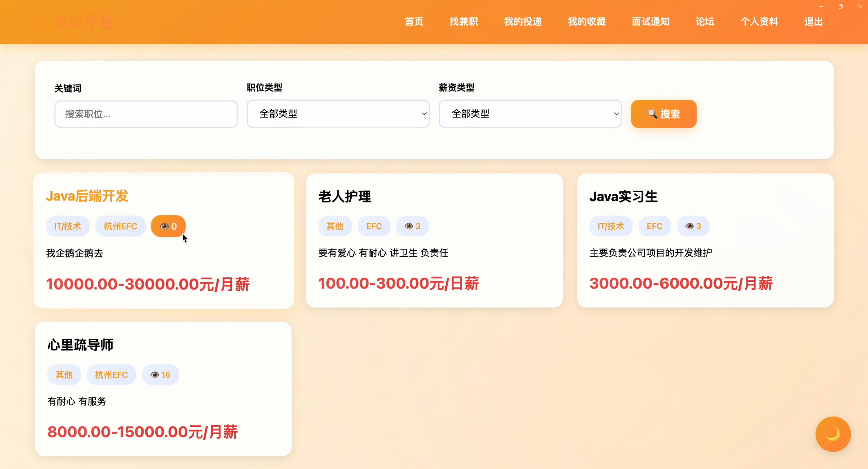Navigate to 个人资料
Image resolution: width=868 pixels, height=469 pixels.
(759, 22)
